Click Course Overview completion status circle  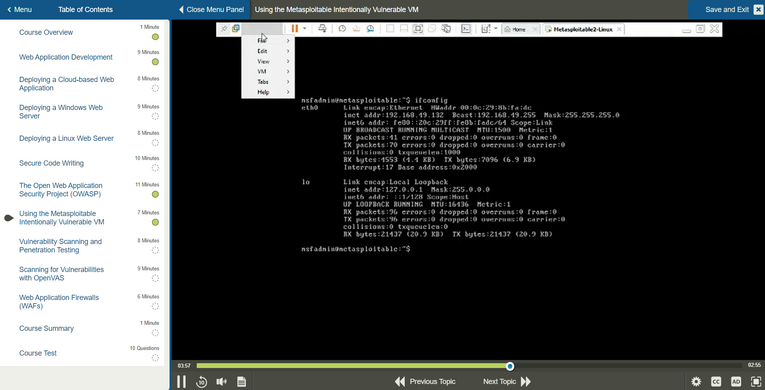point(155,37)
